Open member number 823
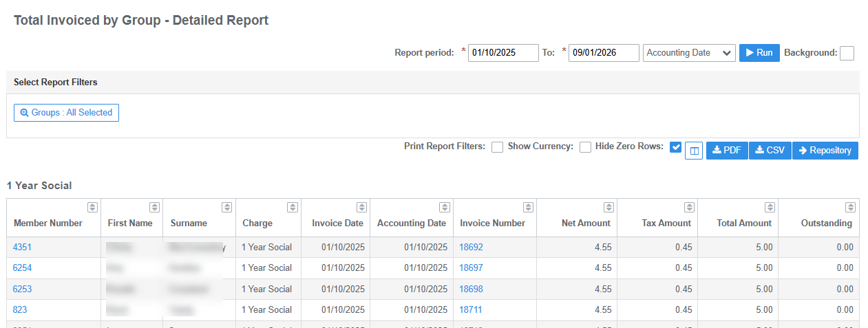Viewport: 868px width, 328px height. pyautogui.click(x=20, y=309)
